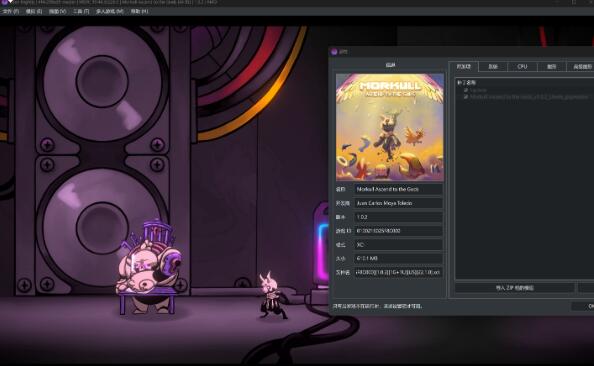This screenshot has width=594, height=366.
Task: Click the format field showing XCI
Action: pyautogui.click(x=398, y=245)
